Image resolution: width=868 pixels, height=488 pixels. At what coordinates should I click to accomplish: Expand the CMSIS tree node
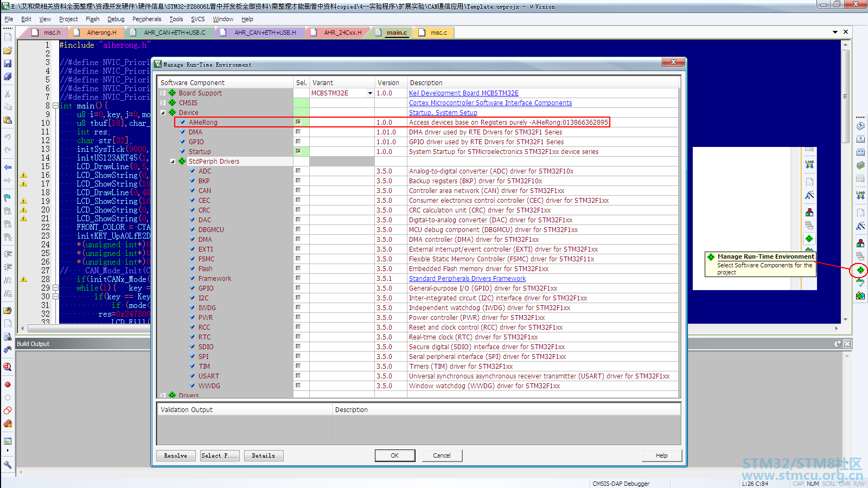coord(163,102)
